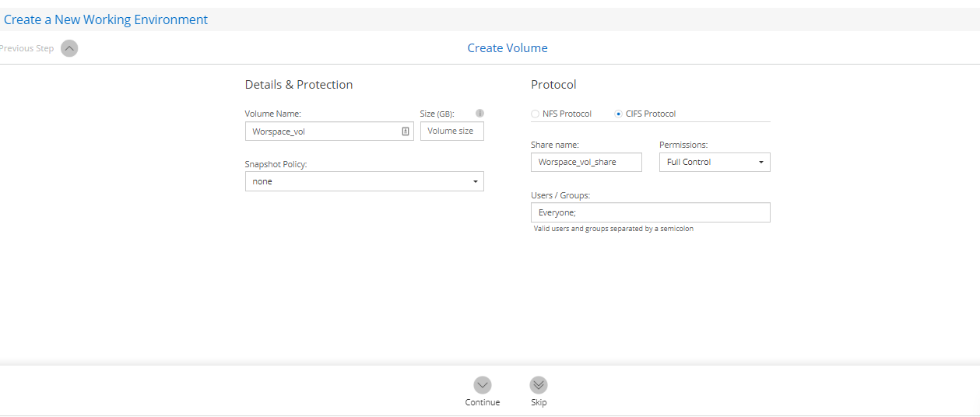Viewport: 980px width, 417px height.
Task: Open the Permissions dropdown showing Full Control
Action: (714, 162)
